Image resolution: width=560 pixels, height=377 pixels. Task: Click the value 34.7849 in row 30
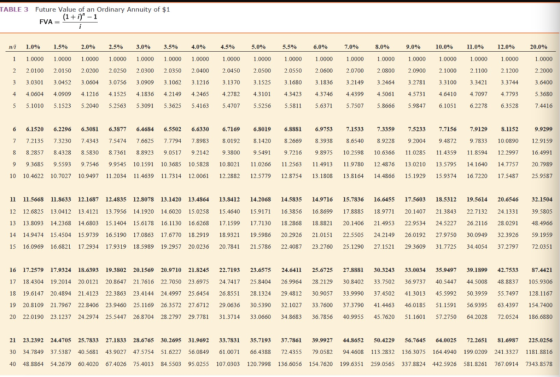point(33,352)
